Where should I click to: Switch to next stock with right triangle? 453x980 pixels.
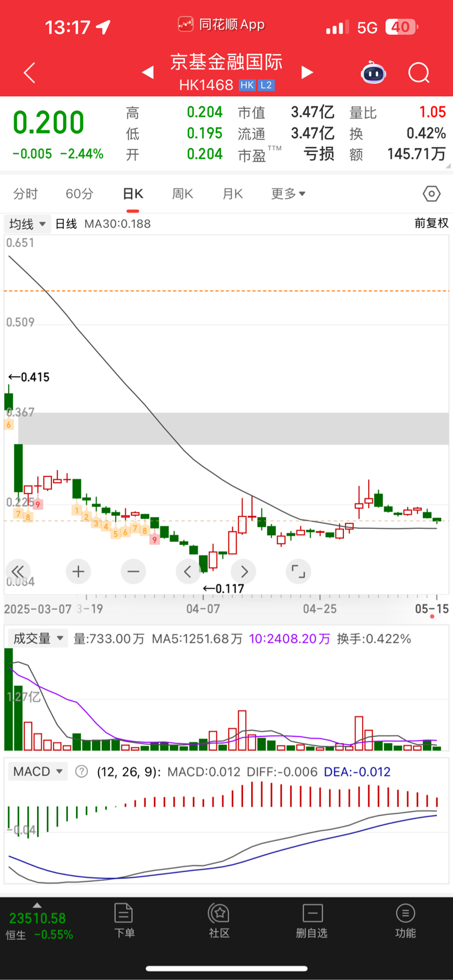pos(307,73)
